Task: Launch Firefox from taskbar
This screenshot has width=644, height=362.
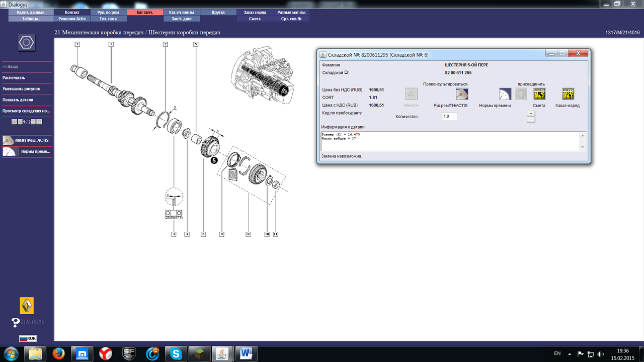Action: coord(58,354)
